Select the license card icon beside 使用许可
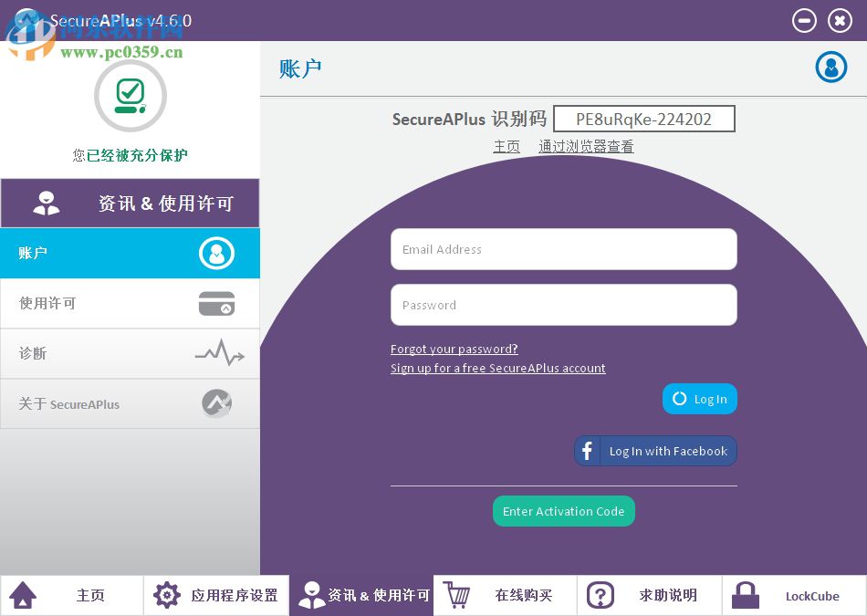The height and width of the screenshot is (616, 867). pyautogui.click(x=216, y=303)
